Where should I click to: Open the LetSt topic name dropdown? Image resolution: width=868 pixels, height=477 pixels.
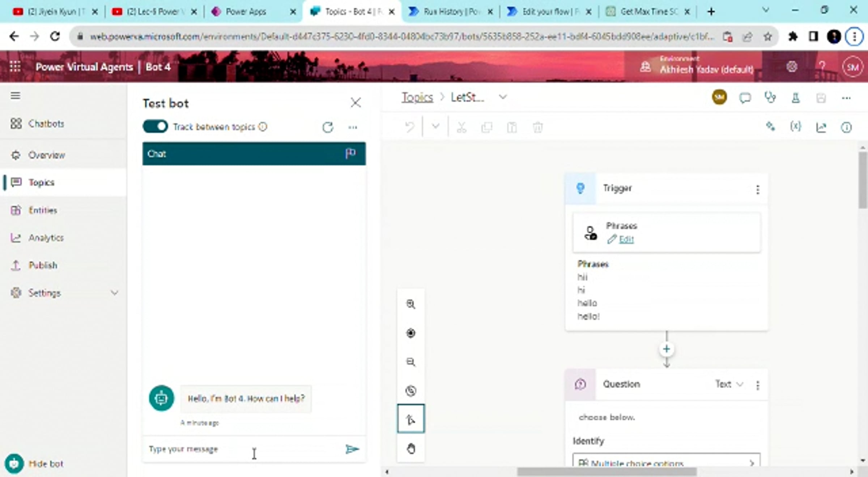(x=503, y=97)
